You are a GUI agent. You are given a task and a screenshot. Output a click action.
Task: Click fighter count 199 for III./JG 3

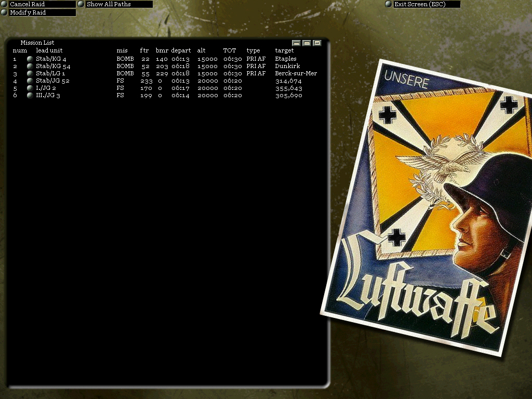pyautogui.click(x=146, y=96)
